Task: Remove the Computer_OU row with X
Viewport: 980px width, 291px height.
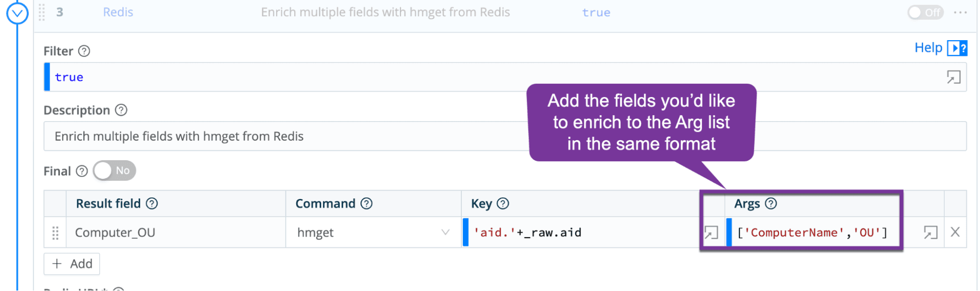Action: pos(955,232)
